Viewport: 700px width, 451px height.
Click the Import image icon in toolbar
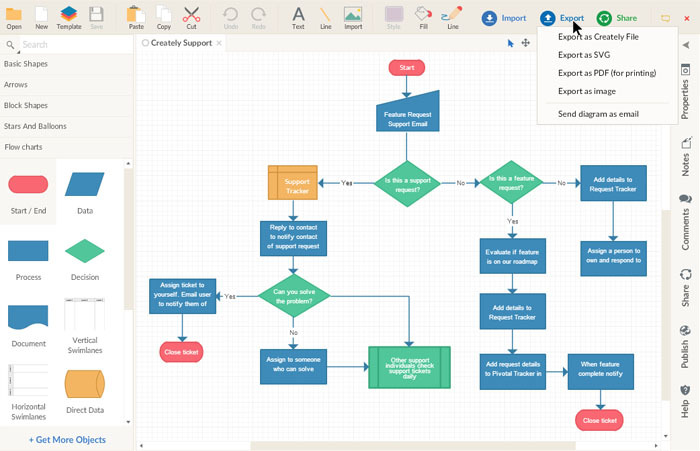(353, 15)
